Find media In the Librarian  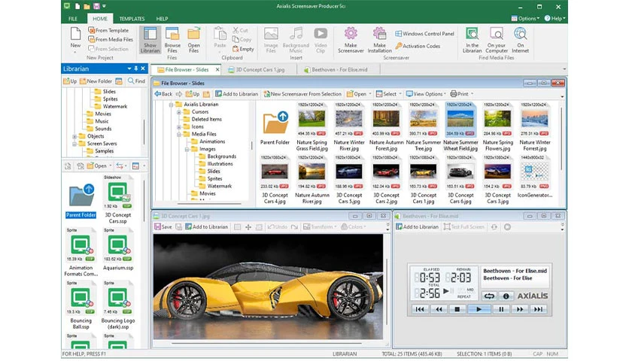[x=473, y=40]
